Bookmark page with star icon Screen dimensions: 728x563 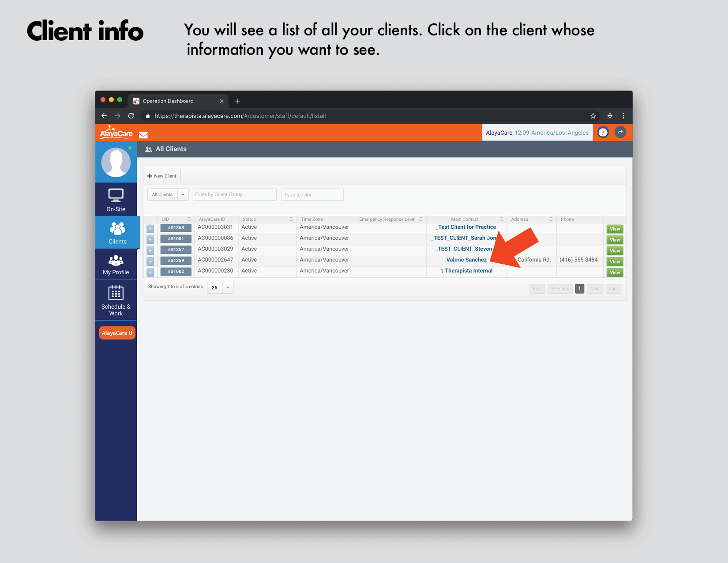click(x=593, y=116)
